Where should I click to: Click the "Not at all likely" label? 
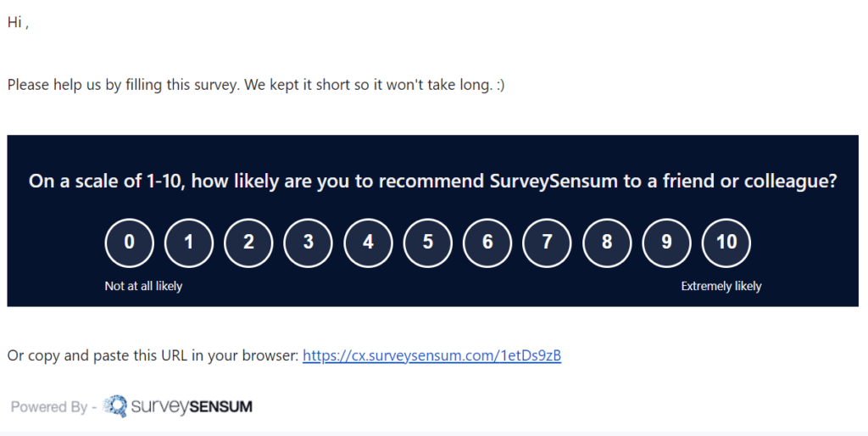[143, 286]
